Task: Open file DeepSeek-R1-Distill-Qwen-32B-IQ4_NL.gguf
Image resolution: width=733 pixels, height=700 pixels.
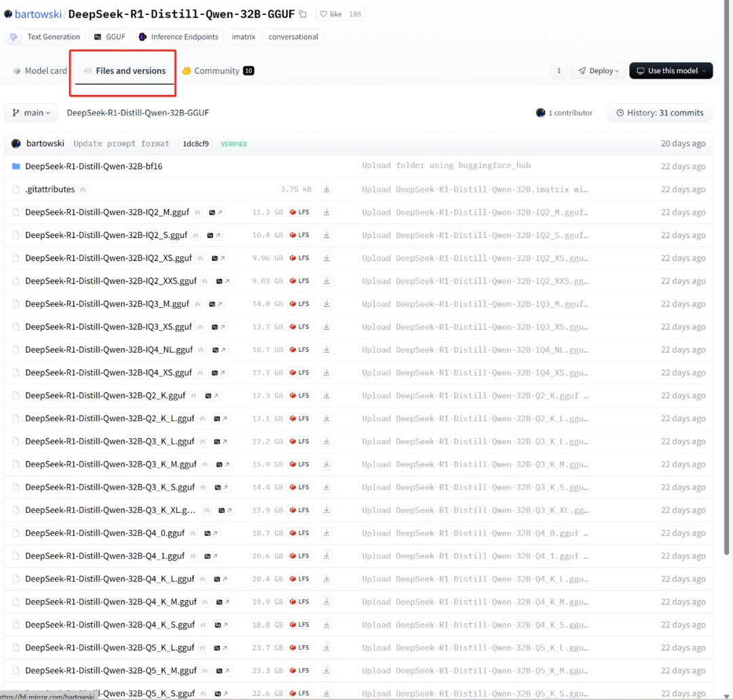Action: point(109,349)
